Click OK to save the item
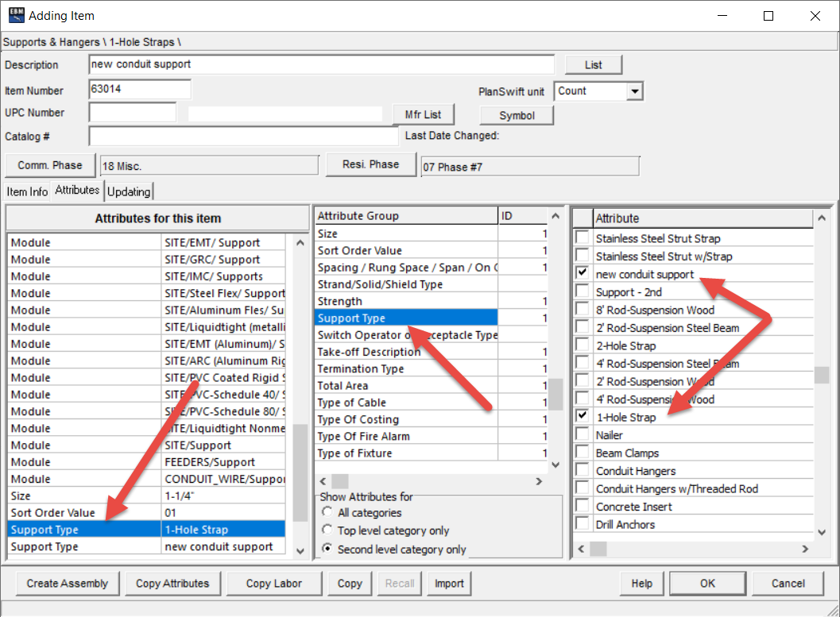 (706, 583)
